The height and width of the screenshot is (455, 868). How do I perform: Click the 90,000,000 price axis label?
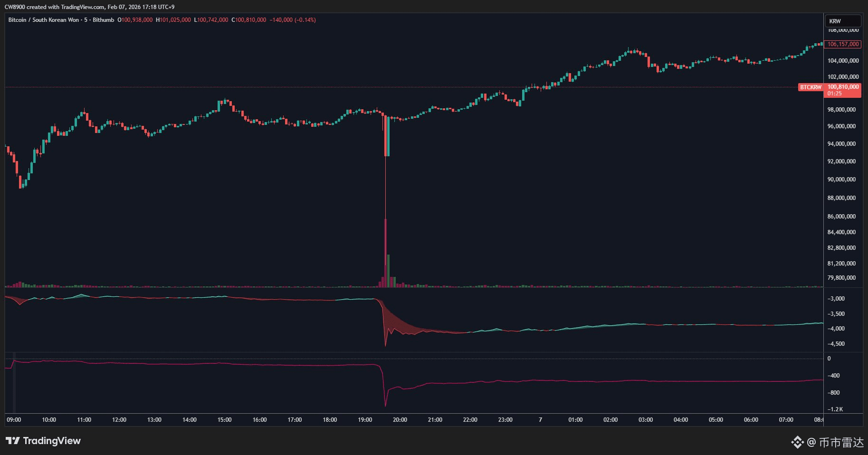[841, 180]
